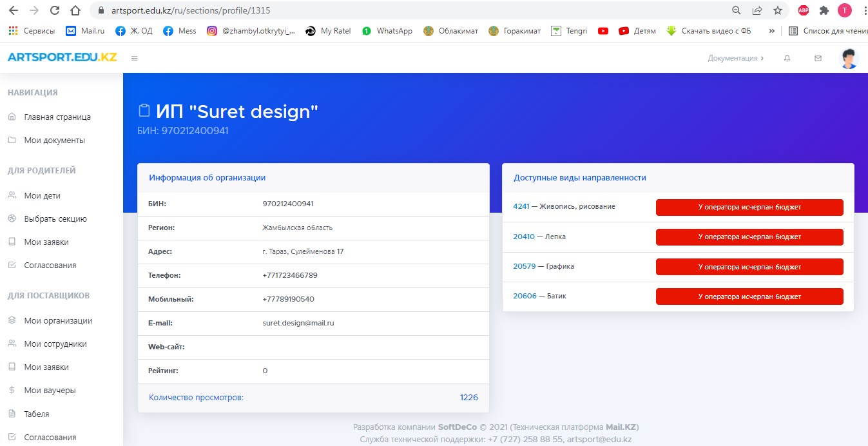Open the browser extensions puzzle icon
Image resolution: width=868 pixels, height=446 pixels.
824,11
